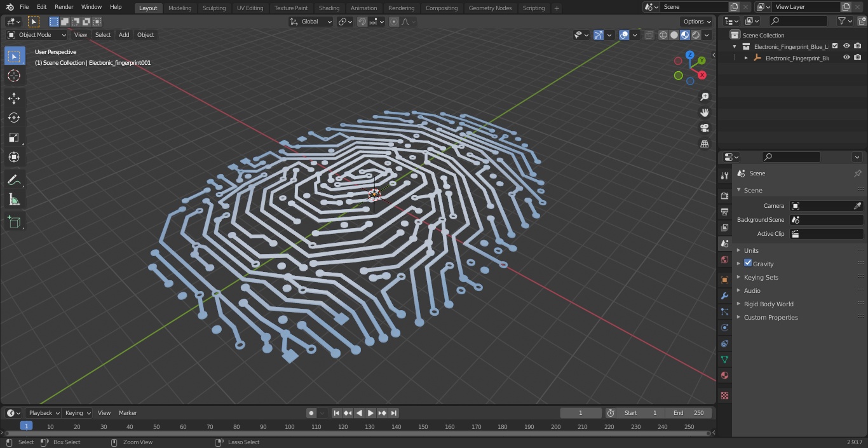The image size is (868, 448).
Task: Switch to the Shading workspace tab
Action: (329, 8)
